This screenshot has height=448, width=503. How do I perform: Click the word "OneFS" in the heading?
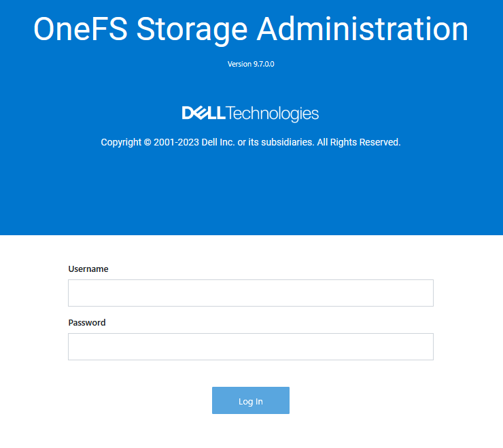(79, 30)
